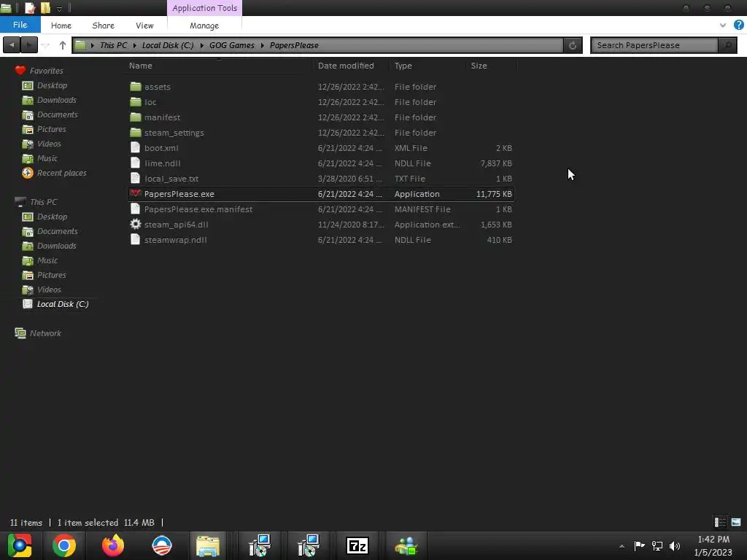Click Local Disk (C:) breadcrumb in address bar
747x560 pixels.
(168, 45)
